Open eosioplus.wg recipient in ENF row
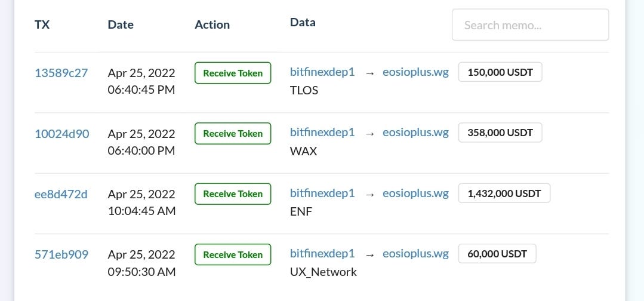The height and width of the screenshot is (301, 644). pyautogui.click(x=415, y=193)
